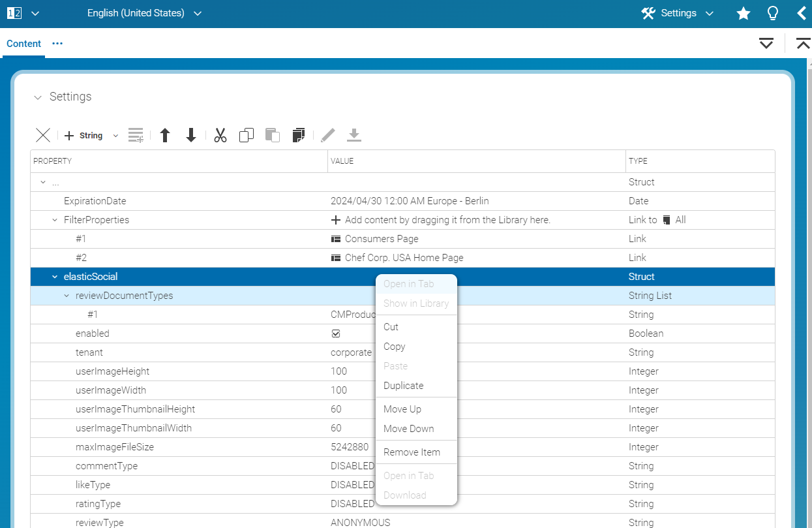Screen dimensions: 812x528
Task: Switch to the Content tab
Action: (x=23, y=43)
